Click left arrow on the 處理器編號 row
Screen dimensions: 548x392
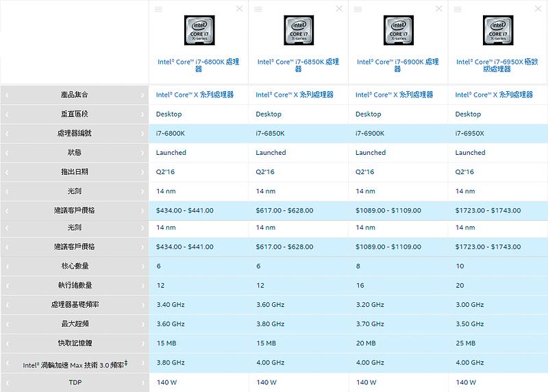(x=7, y=134)
